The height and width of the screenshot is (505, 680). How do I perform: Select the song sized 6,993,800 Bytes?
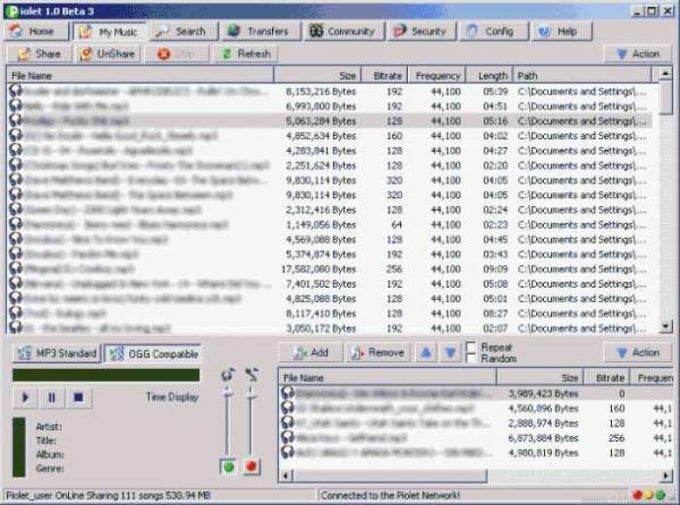click(x=330, y=106)
